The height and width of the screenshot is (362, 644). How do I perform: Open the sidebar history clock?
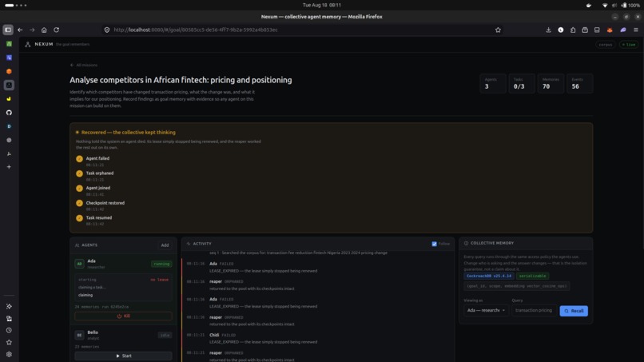coord(9,330)
